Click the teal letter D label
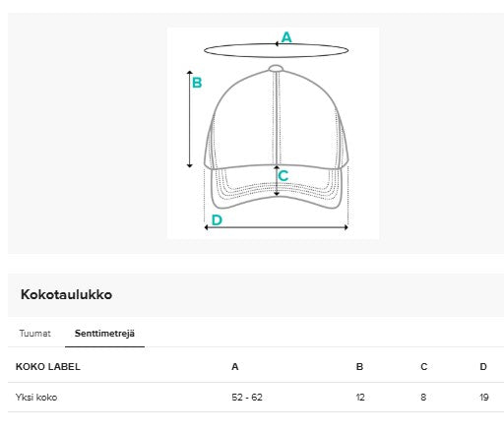The width and height of the screenshot is (504, 433). (217, 219)
